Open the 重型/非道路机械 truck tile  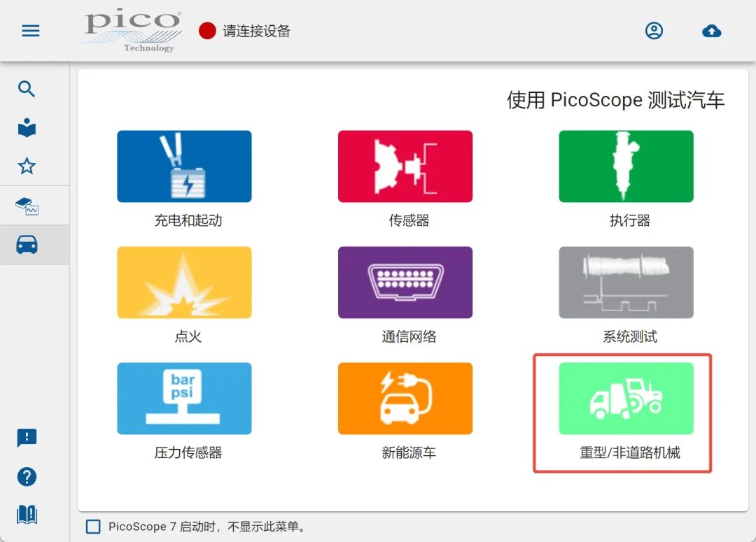click(x=626, y=399)
